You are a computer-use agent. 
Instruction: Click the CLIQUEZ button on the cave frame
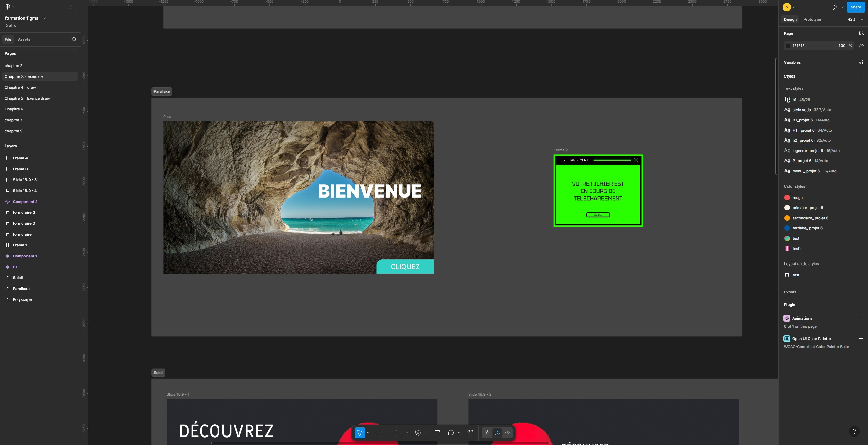point(405,267)
